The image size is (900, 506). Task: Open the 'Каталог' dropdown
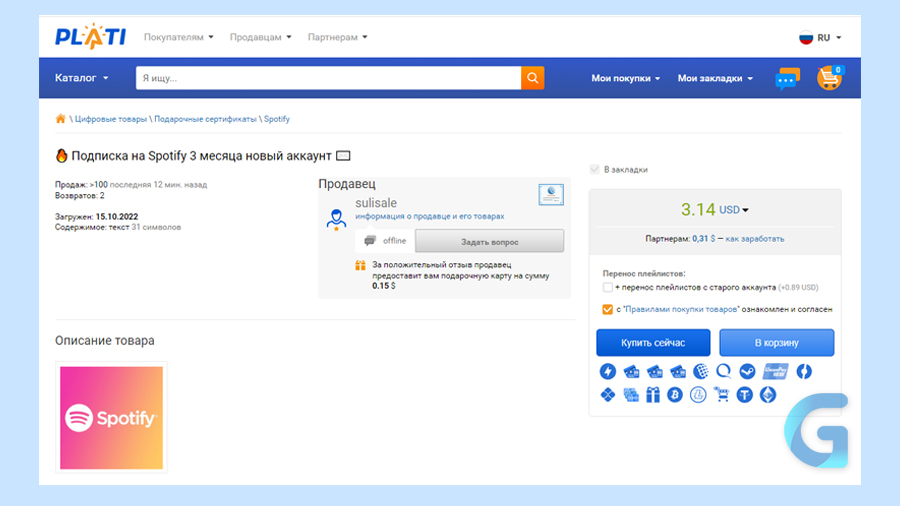point(82,78)
